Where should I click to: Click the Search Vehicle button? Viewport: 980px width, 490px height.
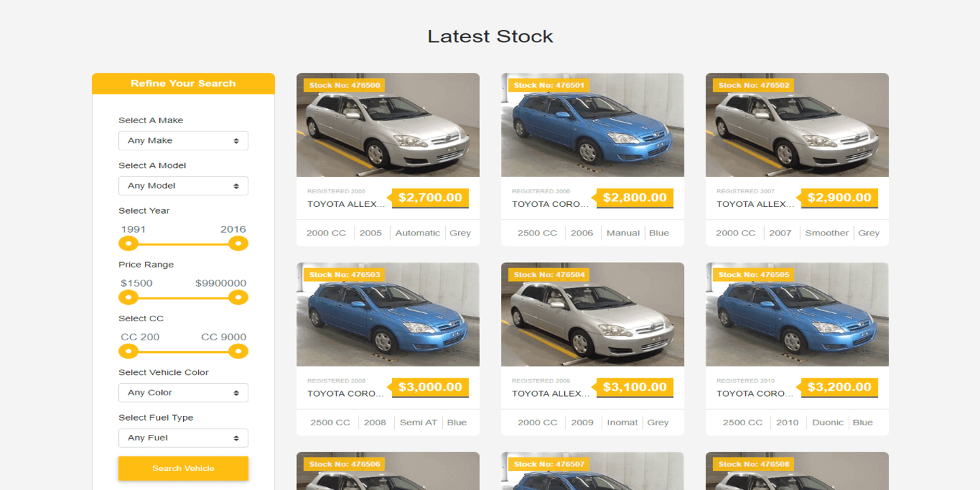pos(183,468)
